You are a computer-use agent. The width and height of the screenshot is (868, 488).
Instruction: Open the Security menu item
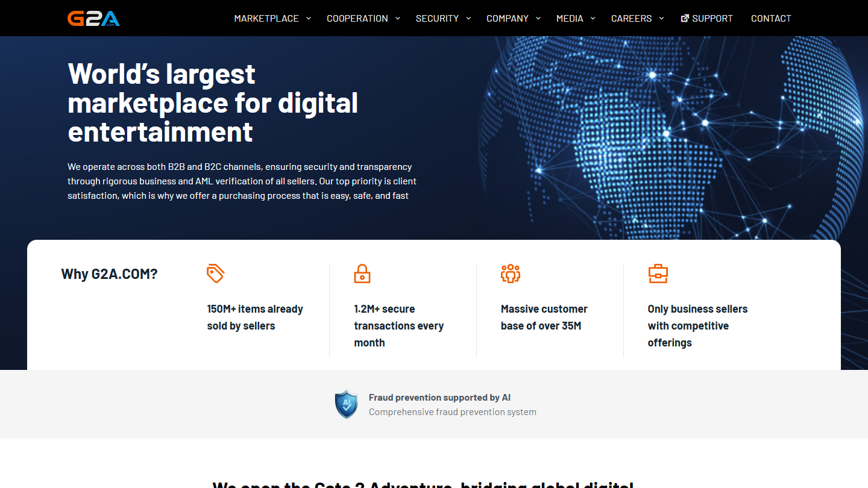[x=437, y=18]
